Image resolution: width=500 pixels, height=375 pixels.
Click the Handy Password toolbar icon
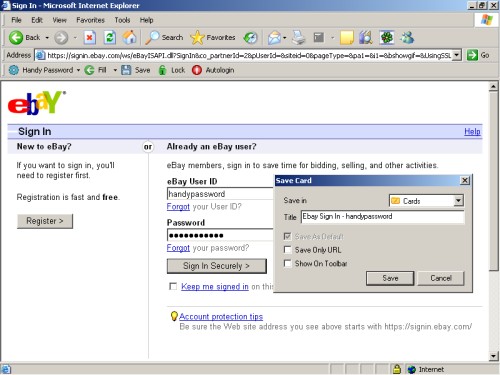(14, 70)
